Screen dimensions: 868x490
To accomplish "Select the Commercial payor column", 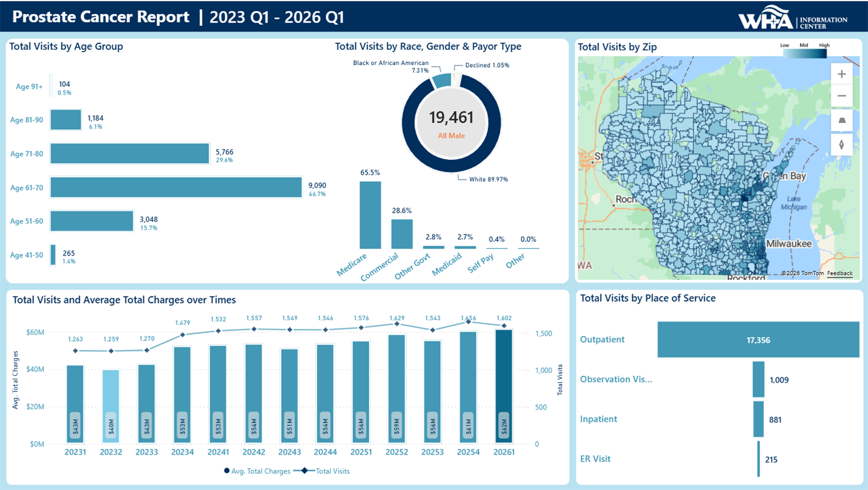I will point(402,234).
